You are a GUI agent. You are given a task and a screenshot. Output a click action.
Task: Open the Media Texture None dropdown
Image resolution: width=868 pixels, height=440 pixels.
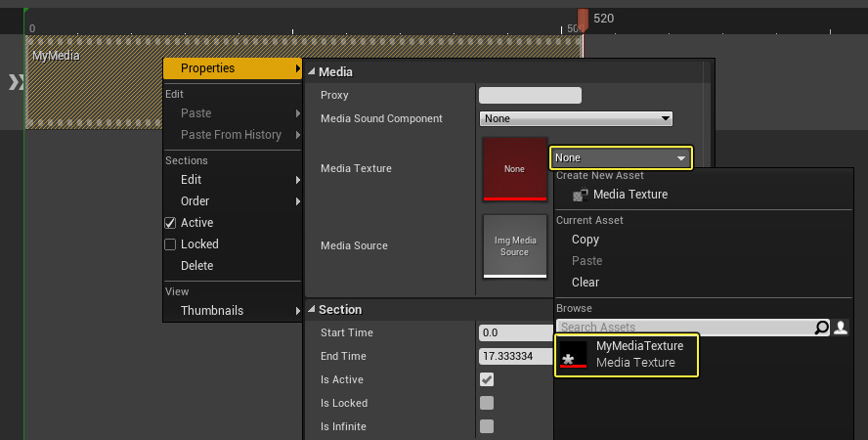coord(622,157)
